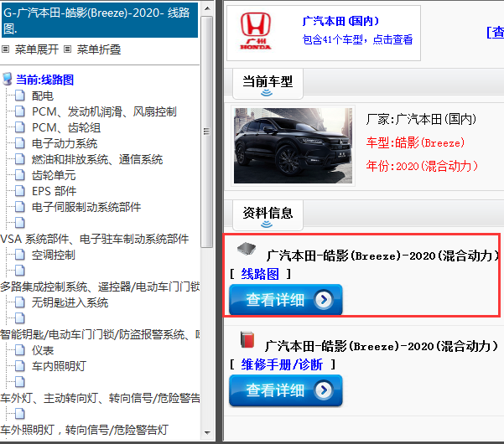Click the page icon above 智能钥匙/电动车门门锁
This screenshot has width=504, height=444.
point(20,318)
